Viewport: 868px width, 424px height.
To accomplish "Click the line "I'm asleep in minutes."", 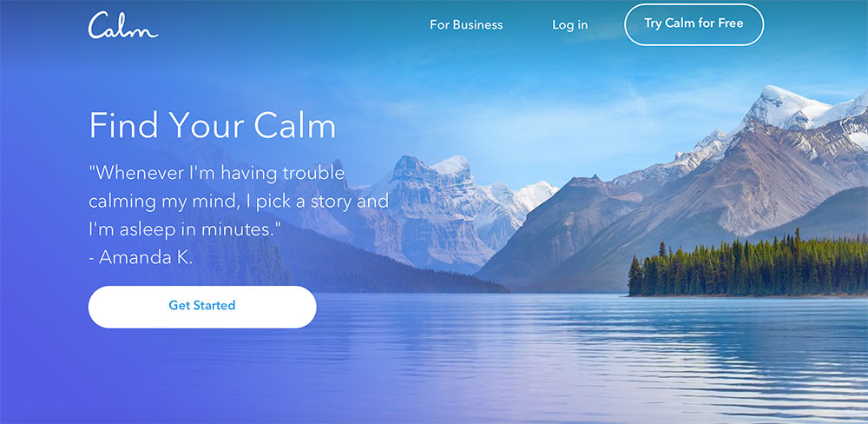I will coord(185,229).
